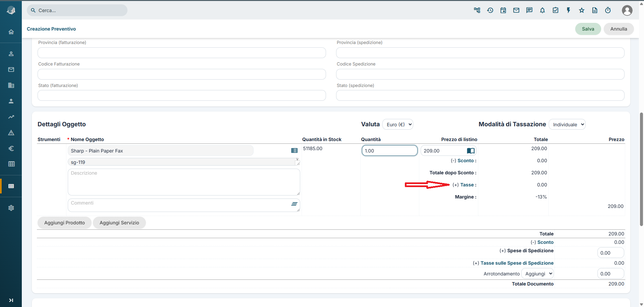This screenshot has height=307, width=644.
Task: Open the euro sales sidebar icon
Action: pos(11,148)
